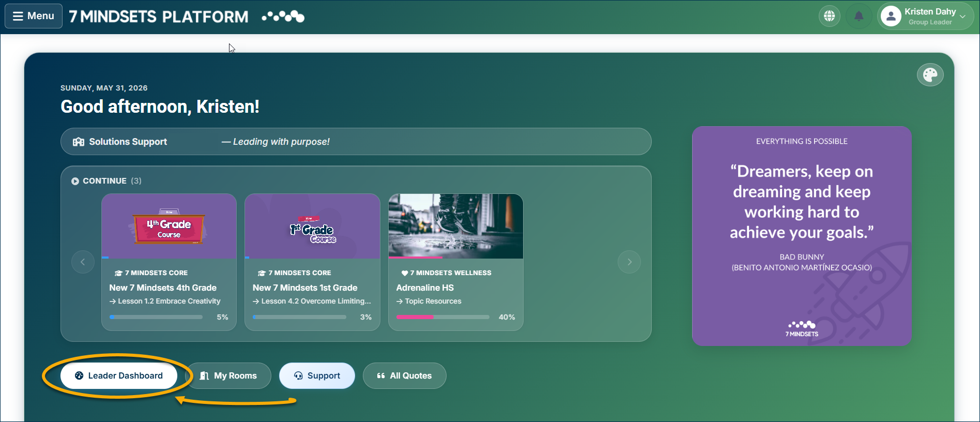The height and width of the screenshot is (422, 980).
Task: Click the user avatar icon
Action: (891, 16)
